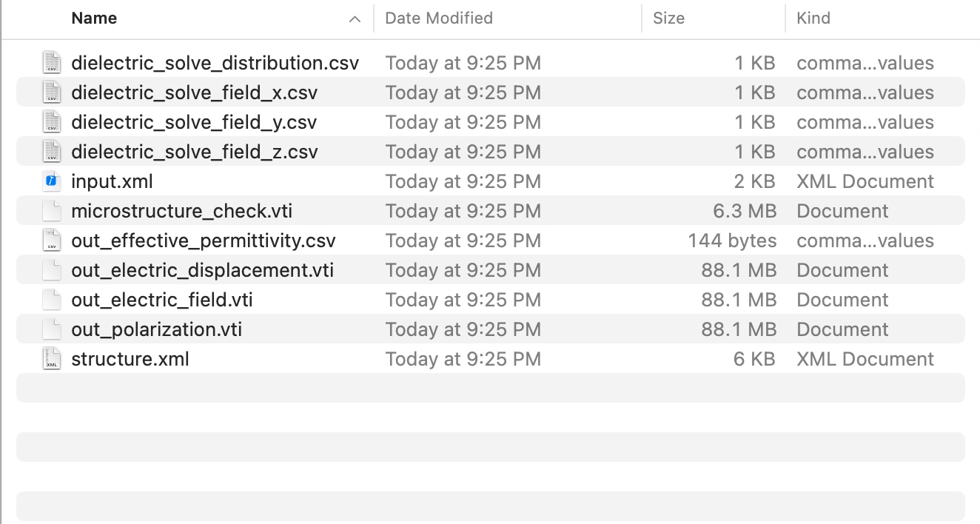Click the dielectric_solve_field_y.csv file icon
The image size is (980, 524).
pos(51,122)
